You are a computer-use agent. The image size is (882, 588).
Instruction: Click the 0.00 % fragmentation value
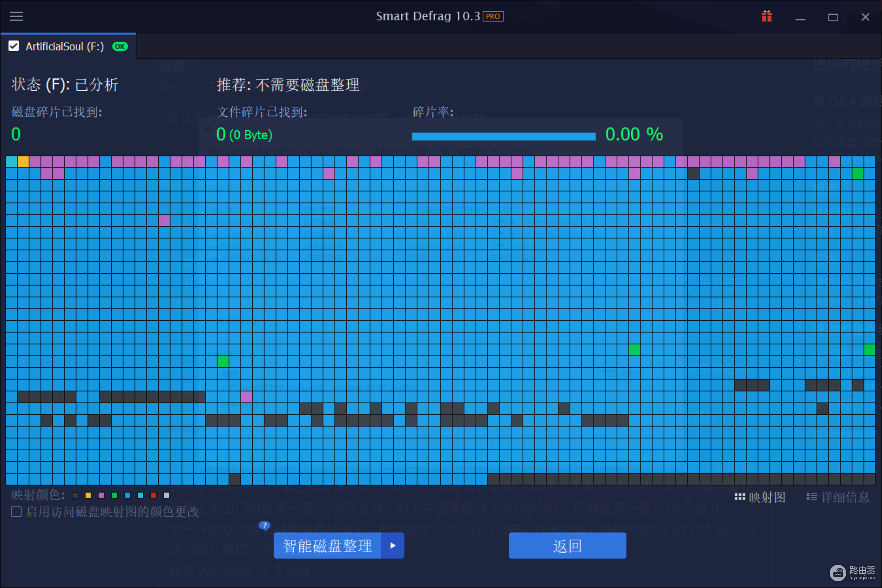[634, 134]
